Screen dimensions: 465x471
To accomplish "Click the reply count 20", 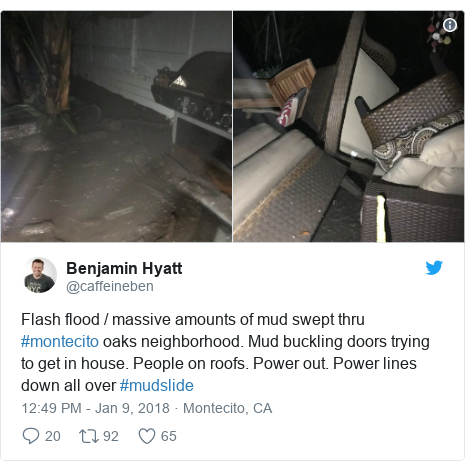I will click(53, 436).
